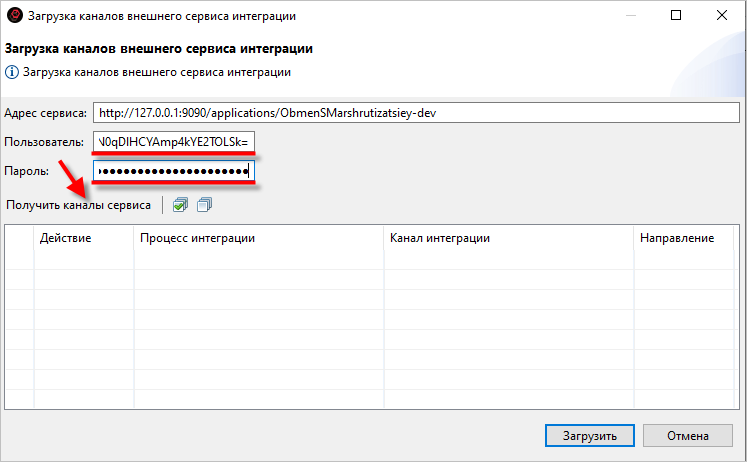
Task: Click the blue info icon
Action: coord(12,72)
